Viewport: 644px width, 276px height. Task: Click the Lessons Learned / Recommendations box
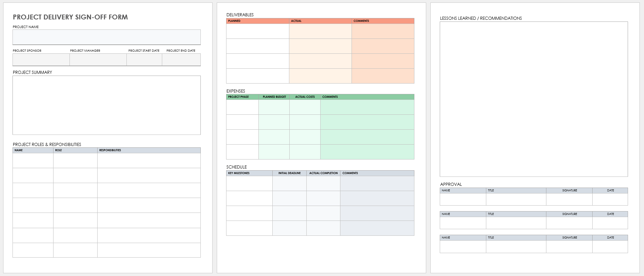(534, 99)
